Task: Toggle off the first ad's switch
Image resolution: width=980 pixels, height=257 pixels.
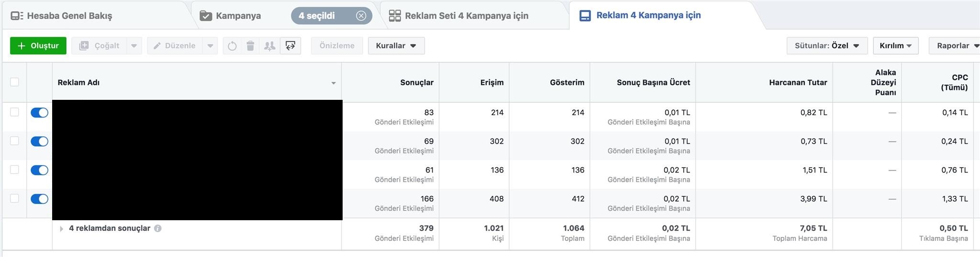Action: click(x=39, y=113)
